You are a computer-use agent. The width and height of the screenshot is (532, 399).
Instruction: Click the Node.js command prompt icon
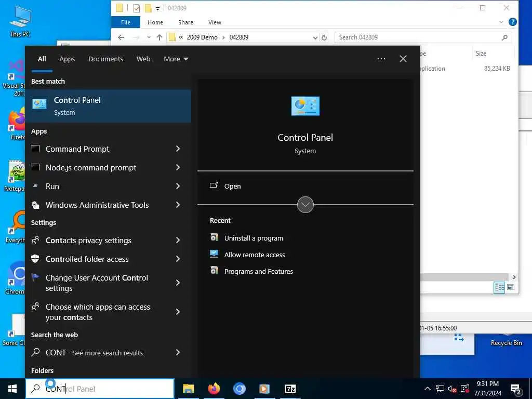coord(35,167)
